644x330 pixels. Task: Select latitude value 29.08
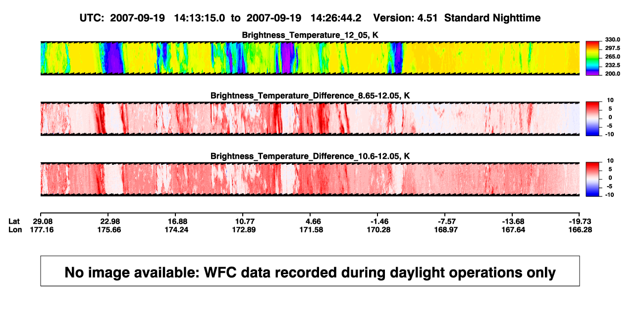[42, 221]
